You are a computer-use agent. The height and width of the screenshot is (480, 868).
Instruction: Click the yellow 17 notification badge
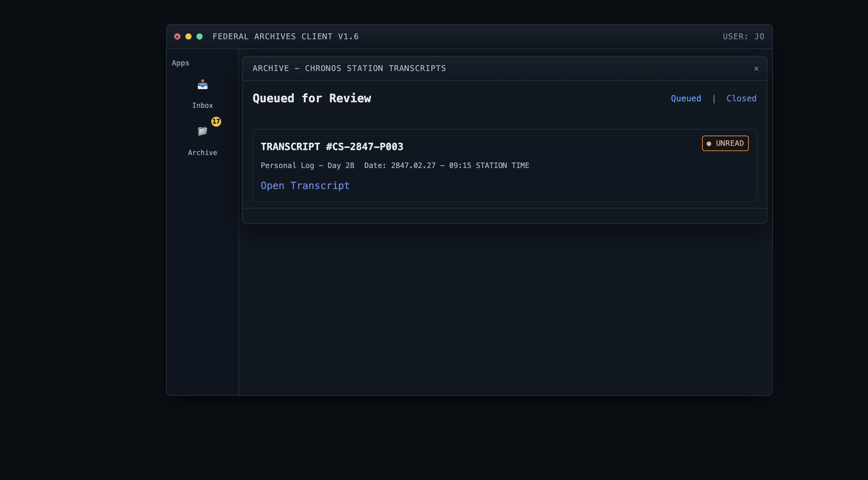coord(216,122)
